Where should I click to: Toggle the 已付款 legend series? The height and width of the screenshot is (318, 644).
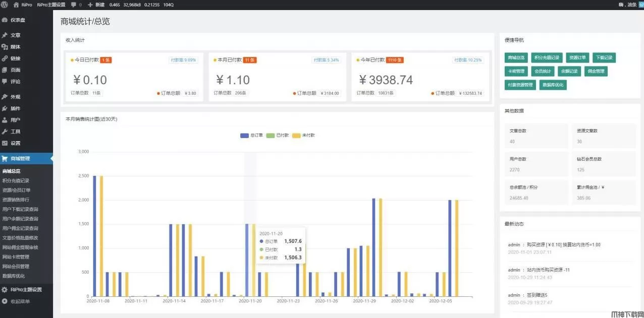click(271, 136)
